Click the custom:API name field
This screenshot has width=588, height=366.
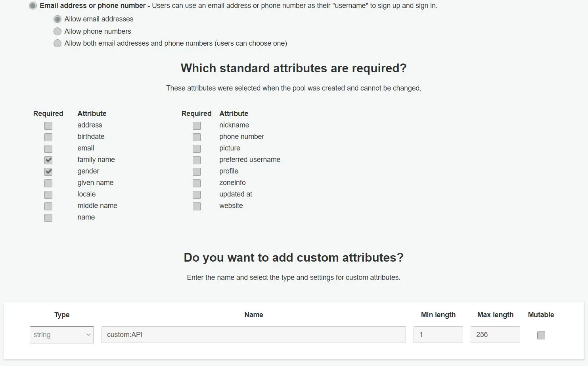[x=253, y=335]
